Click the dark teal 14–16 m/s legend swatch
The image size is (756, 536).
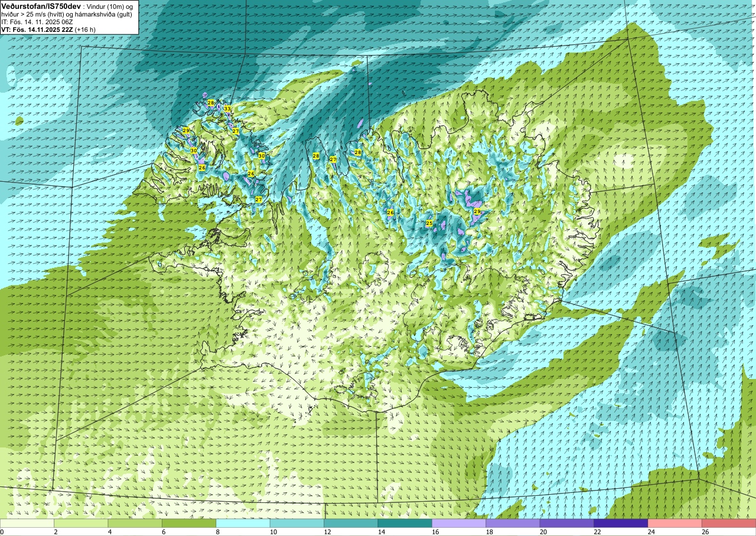point(405,523)
